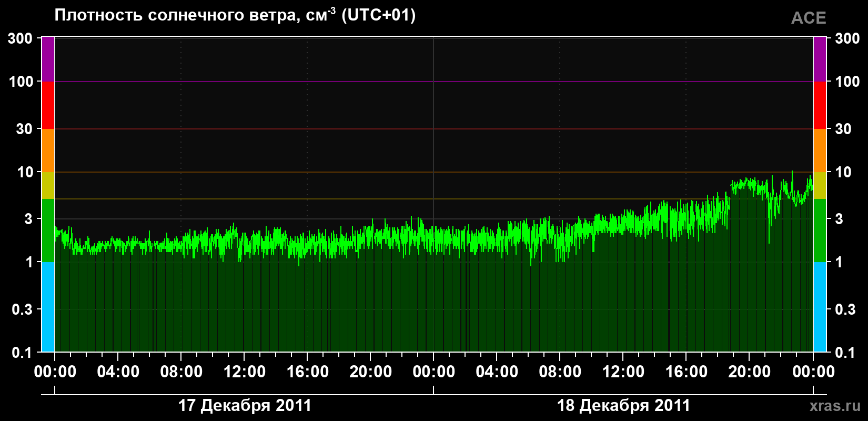This screenshot has width=868, height=421.
Task: Click the yellow color band on left scale
Action: click(48, 185)
